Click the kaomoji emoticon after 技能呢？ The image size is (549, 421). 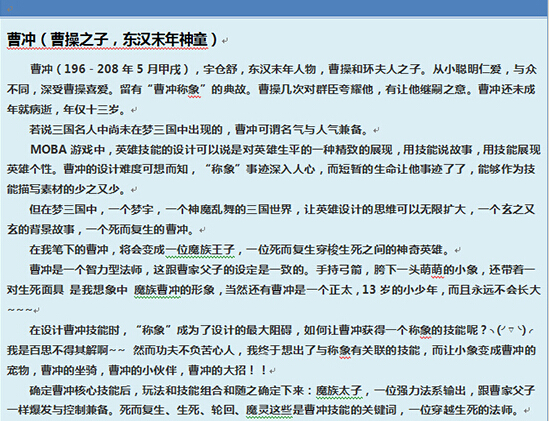tap(511, 330)
